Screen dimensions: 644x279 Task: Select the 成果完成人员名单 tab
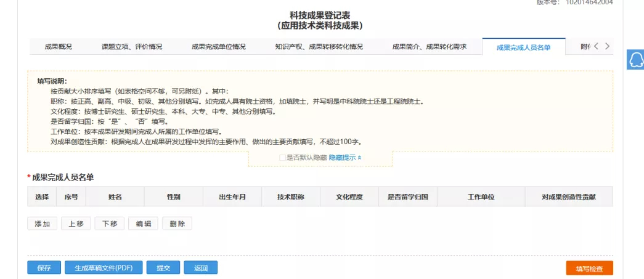click(524, 47)
